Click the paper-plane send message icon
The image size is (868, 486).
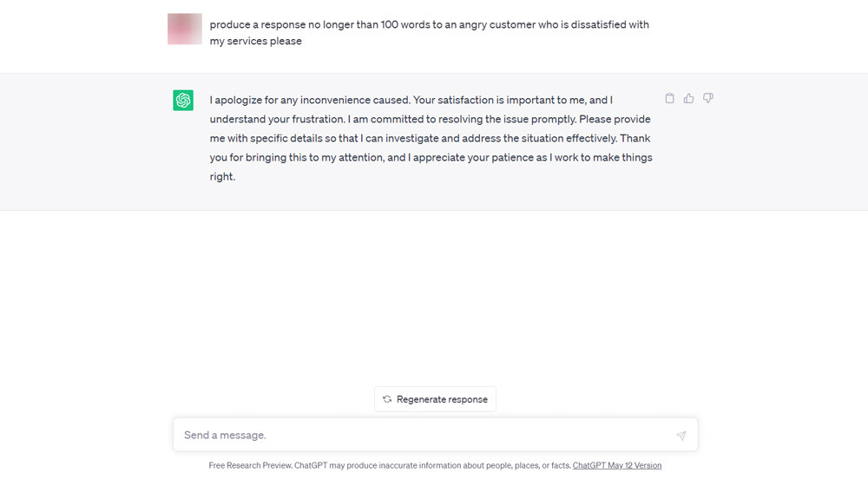coord(681,436)
